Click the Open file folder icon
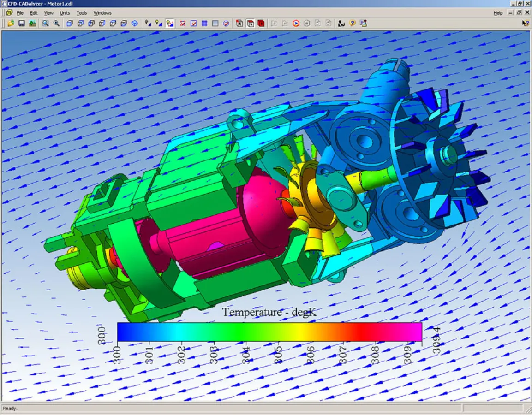 [11, 23]
